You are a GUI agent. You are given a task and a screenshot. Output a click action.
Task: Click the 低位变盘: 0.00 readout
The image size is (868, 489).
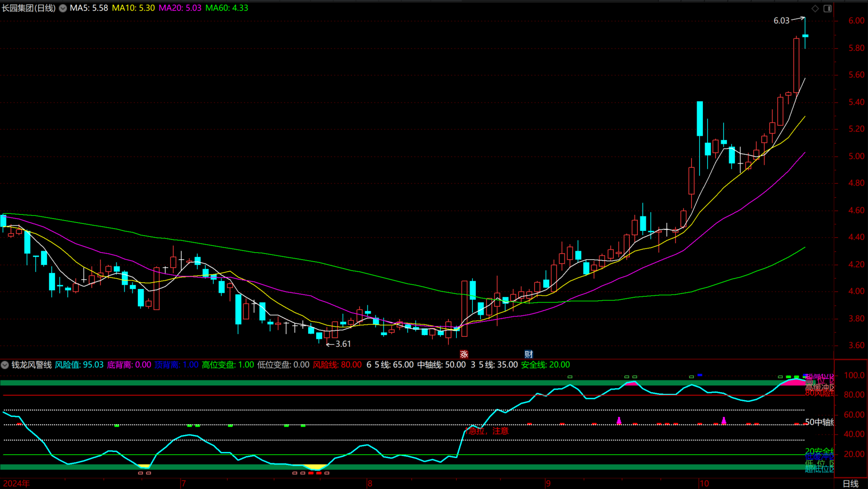tap(283, 365)
